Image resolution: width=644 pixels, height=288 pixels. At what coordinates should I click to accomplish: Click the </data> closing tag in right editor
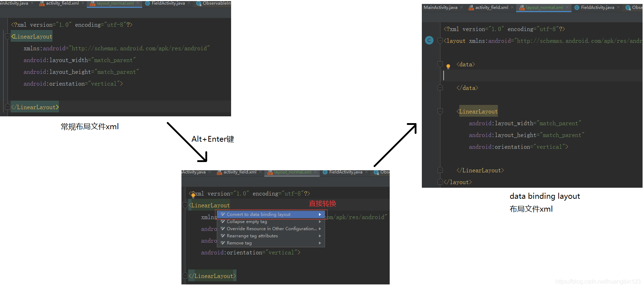pyautogui.click(x=467, y=88)
